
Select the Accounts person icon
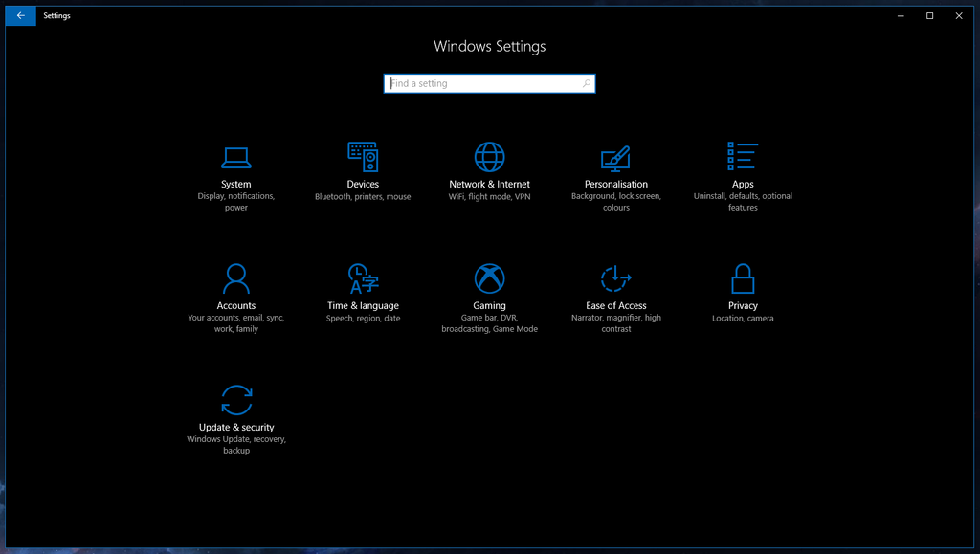pyautogui.click(x=235, y=278)
